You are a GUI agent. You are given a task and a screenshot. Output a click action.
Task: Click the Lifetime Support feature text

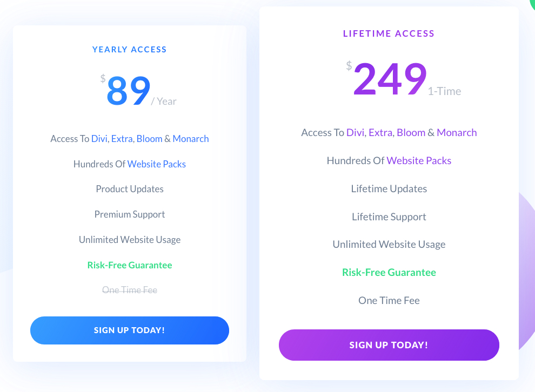point(389,217)
